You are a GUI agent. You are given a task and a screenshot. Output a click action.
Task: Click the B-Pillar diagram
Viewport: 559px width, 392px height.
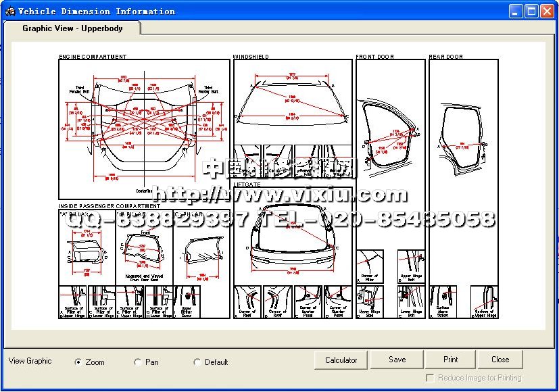[x=144, y=249]
